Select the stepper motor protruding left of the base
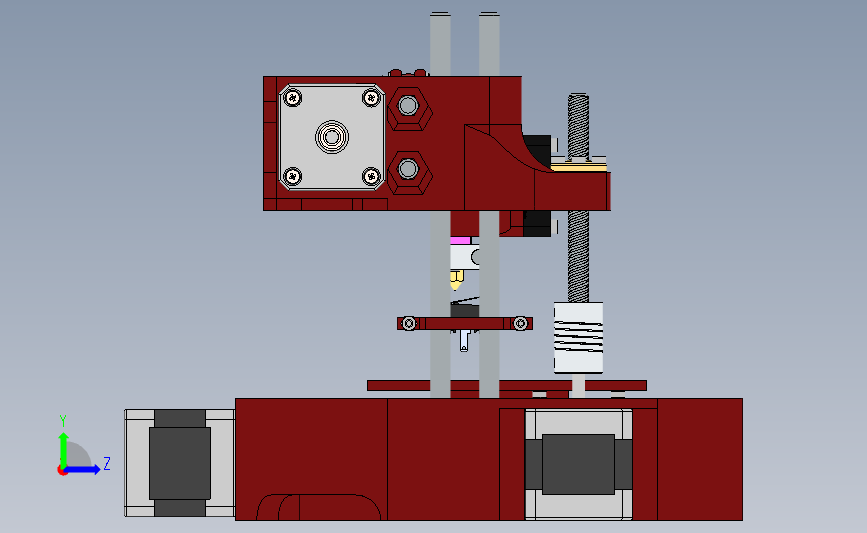867x533 pixels. 180,463
